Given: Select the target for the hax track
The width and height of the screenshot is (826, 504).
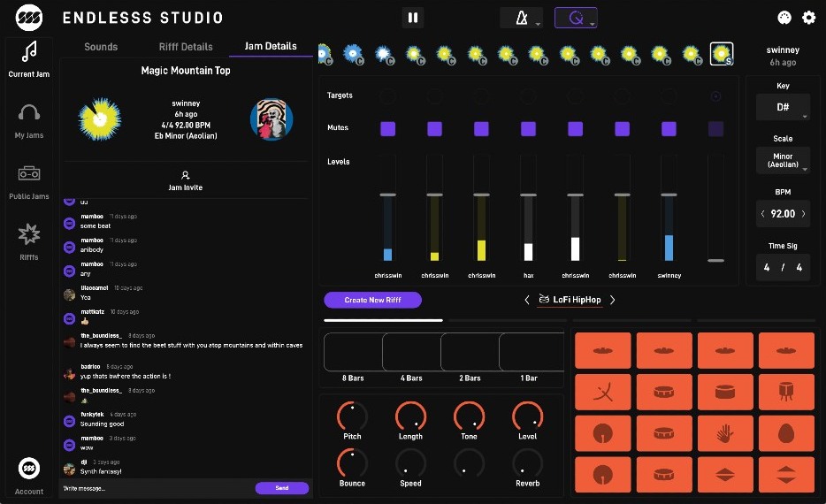Looking at the screenshot, I should pos(528,96).
